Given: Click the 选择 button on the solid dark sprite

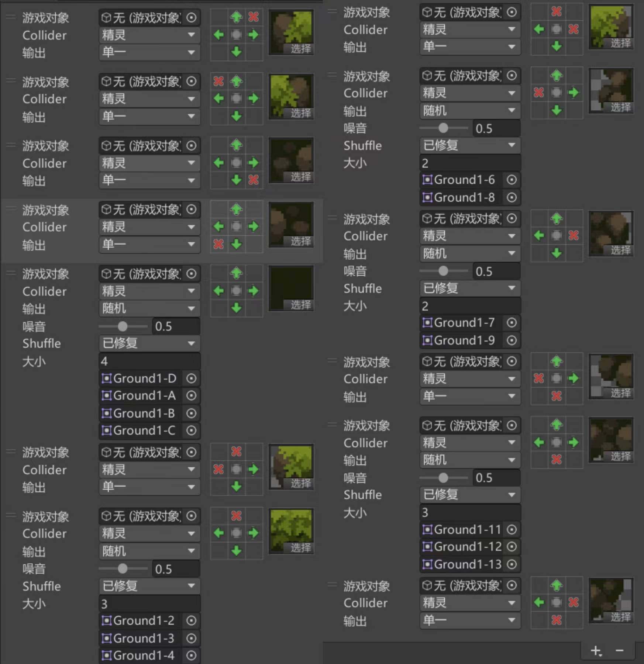Looking at the screenshot, I should coord(300,305).
